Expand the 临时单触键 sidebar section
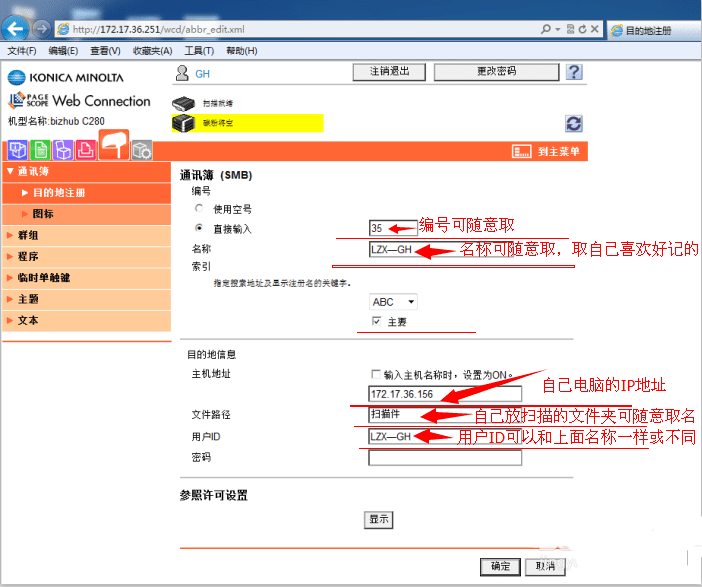702x587 pixels. [x=86, y=278]
